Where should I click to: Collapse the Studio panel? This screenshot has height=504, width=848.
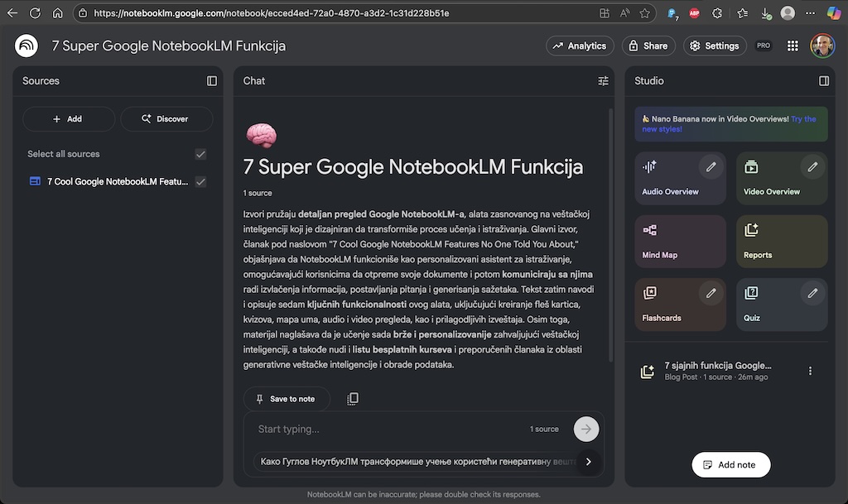click(824, 80)
